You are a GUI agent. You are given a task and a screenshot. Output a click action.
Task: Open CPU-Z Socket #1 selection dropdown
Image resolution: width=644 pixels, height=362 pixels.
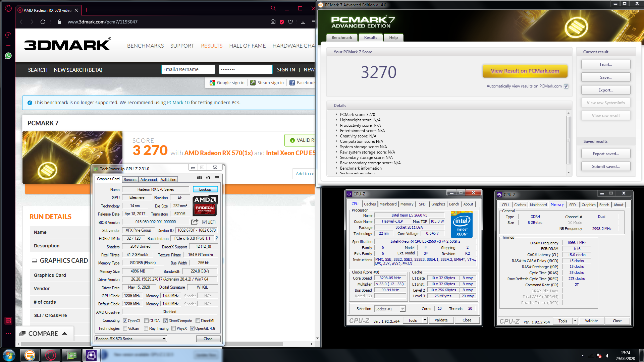point(390,309)
